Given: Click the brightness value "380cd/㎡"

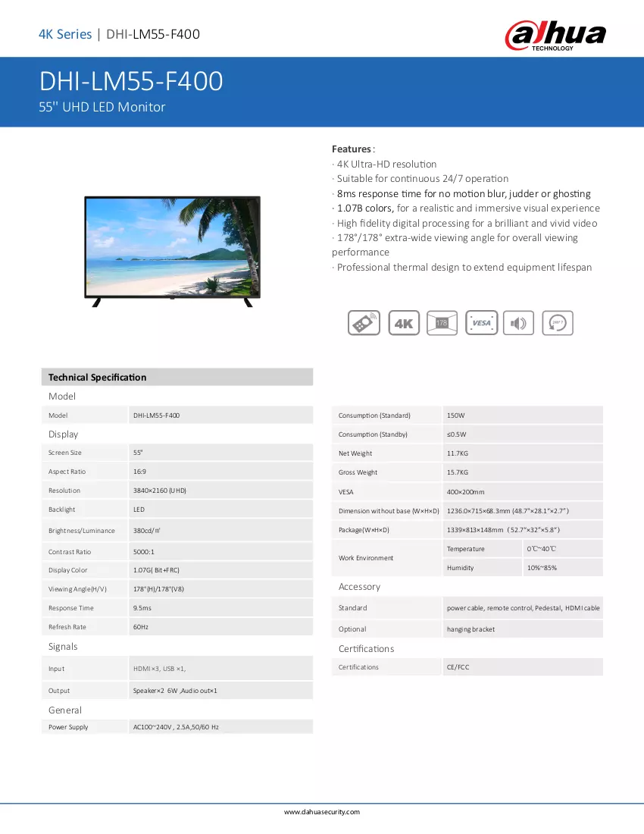Looking at the screenshot, I should pos(147,531).
